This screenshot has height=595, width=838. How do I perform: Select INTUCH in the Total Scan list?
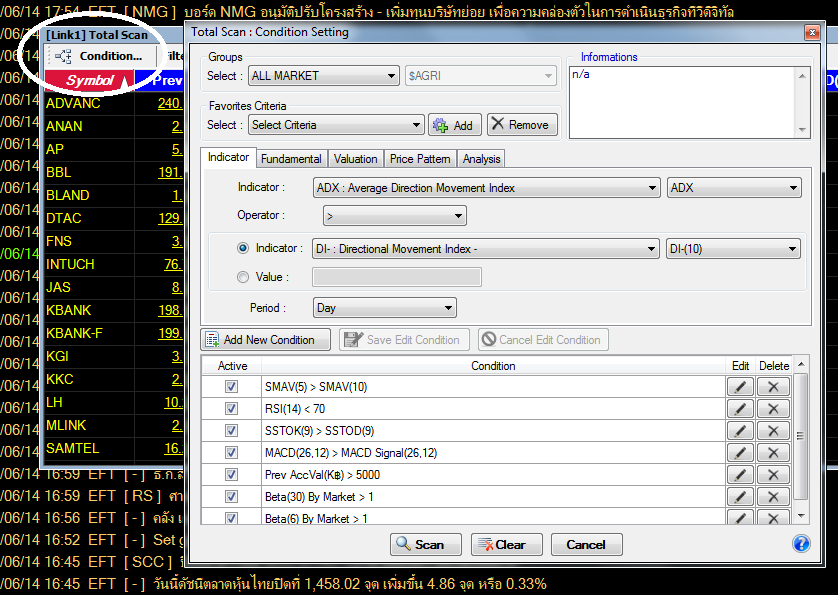pos(70,264)
